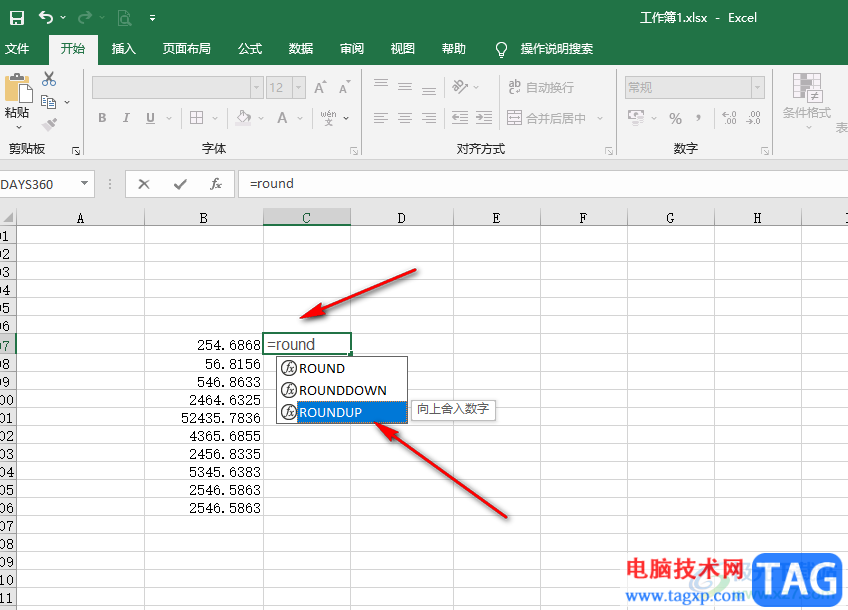Select ROUNDUP in the function suggestion list
Image resolution: width=848 pixels, height=610 pixels.
pyautogui.click(x=342, y=412)
